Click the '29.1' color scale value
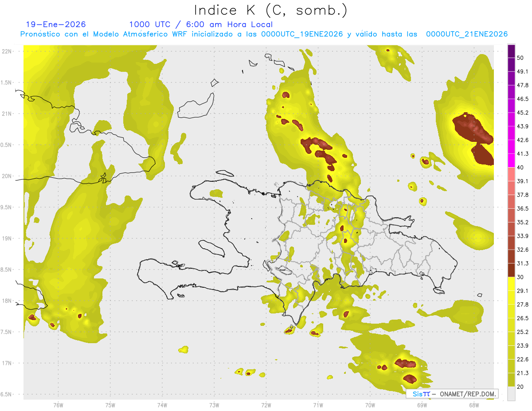The height and width of the screenshot is (411, 532). tap(523, 291)
